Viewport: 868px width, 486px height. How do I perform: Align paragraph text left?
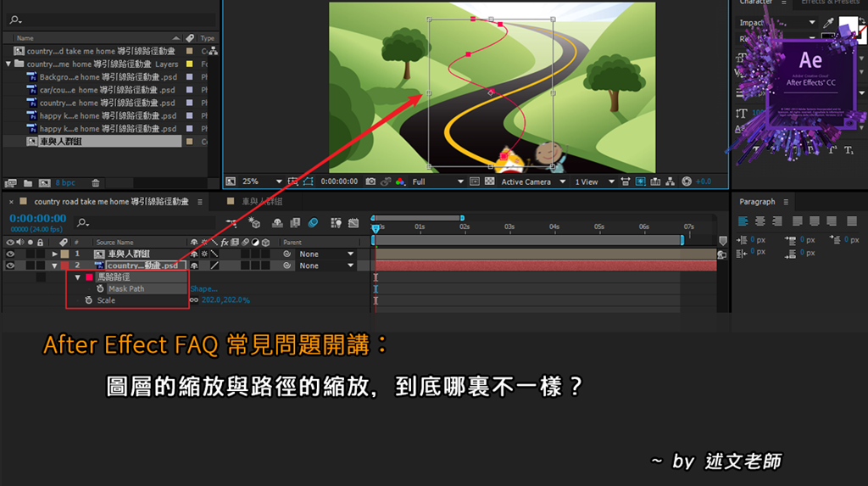point(743,221)
